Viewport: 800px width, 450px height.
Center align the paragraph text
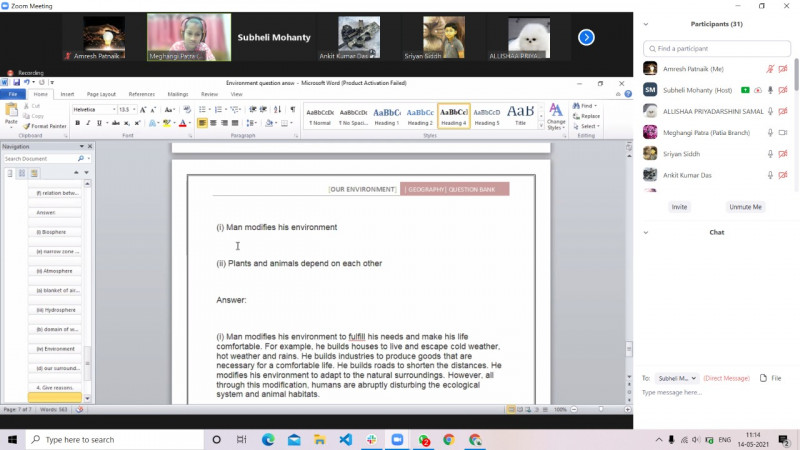pyautogui.click(x=213, y=123)
